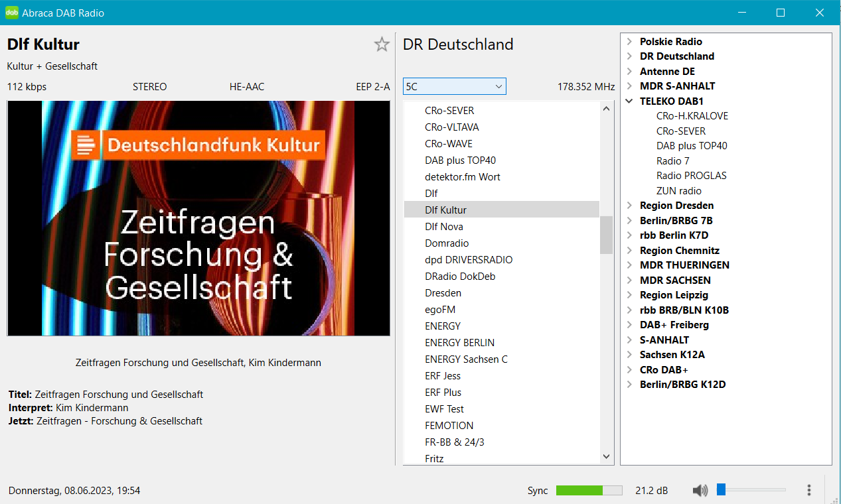Select the Region Dresden ensemble

676,206
